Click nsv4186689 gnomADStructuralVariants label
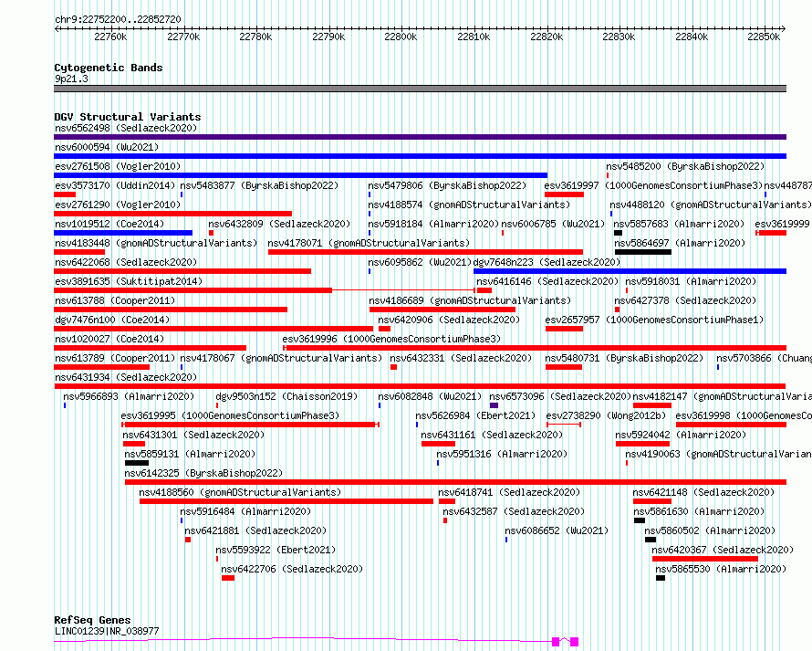Image resolution: width=812 pixels, height=651 pixels. pos(470,300)
